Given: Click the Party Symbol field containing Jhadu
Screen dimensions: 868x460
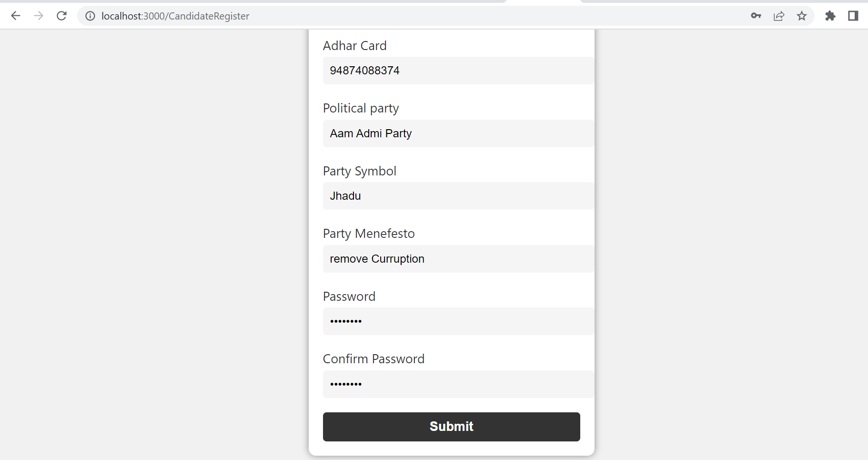Looking at the screenshot, I should 458,196.
